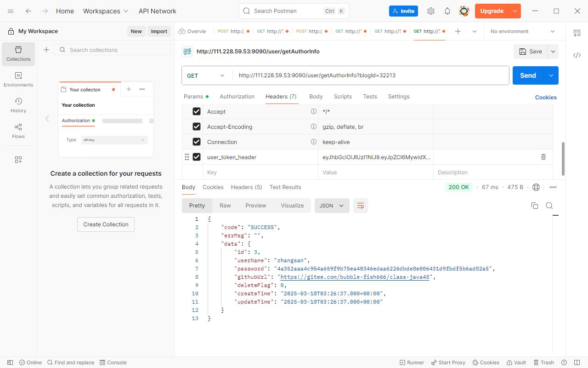The height and width of the screenshot is (368, 588).
Task: Open the Test Results response tab
Action: [x=285, y=187]
